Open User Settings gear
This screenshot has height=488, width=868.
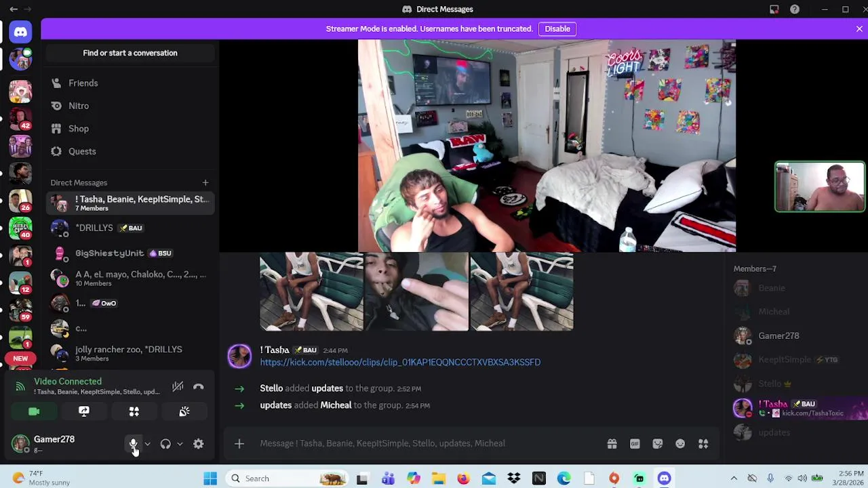pyautogui.click(x=199, y=444)
